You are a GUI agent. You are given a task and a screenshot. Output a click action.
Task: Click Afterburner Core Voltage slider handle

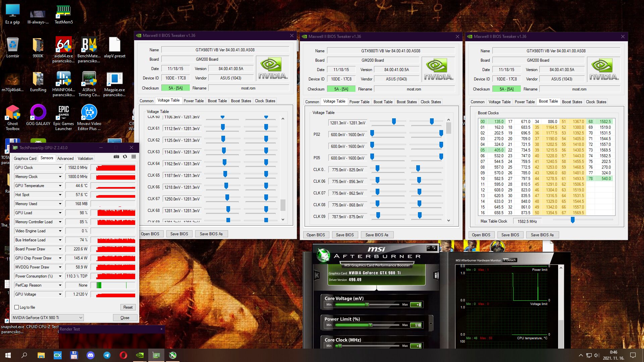coord(367,305)
